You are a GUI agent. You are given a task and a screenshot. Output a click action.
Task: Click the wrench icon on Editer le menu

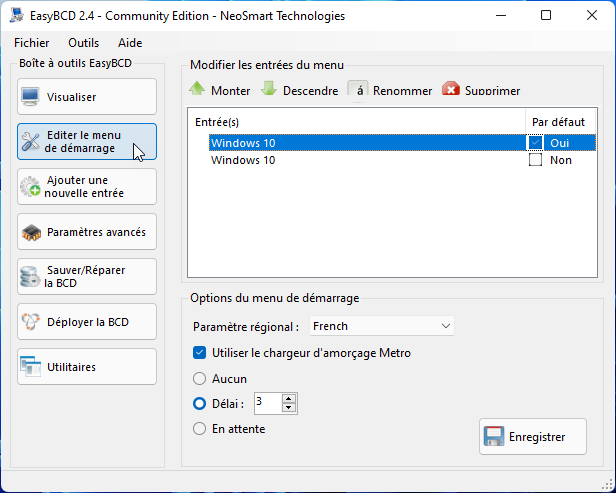30,142
